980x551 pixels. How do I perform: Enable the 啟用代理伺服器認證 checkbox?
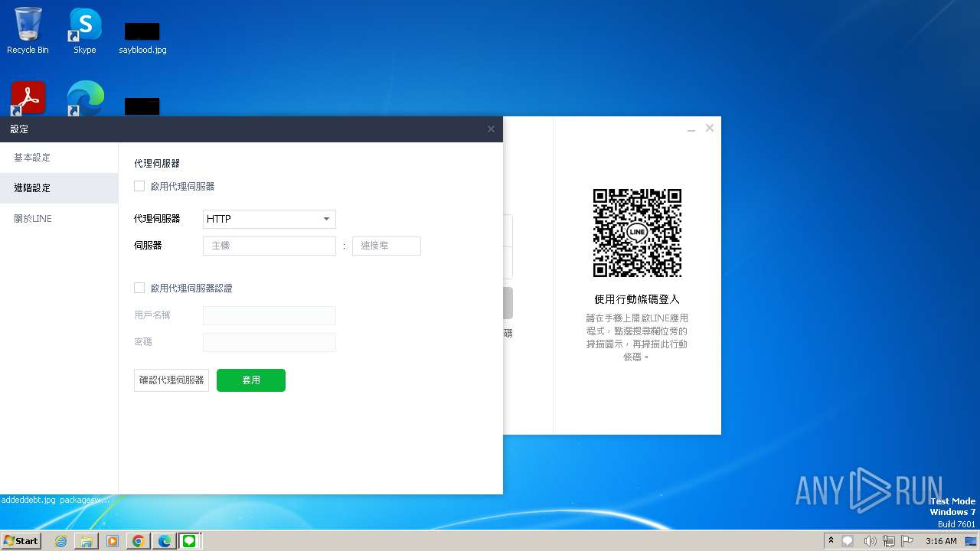click(139, 289)
